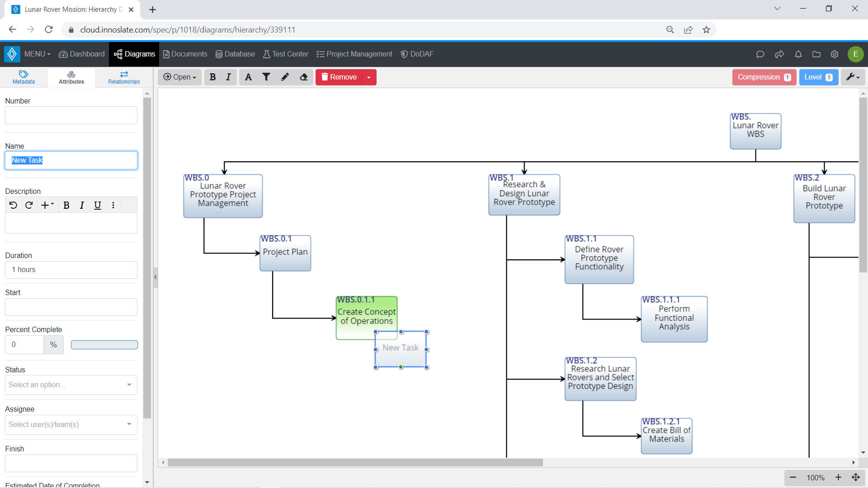Switch to Attributes tab
This screenshot has height=488, width=868.
click(71, 77)
